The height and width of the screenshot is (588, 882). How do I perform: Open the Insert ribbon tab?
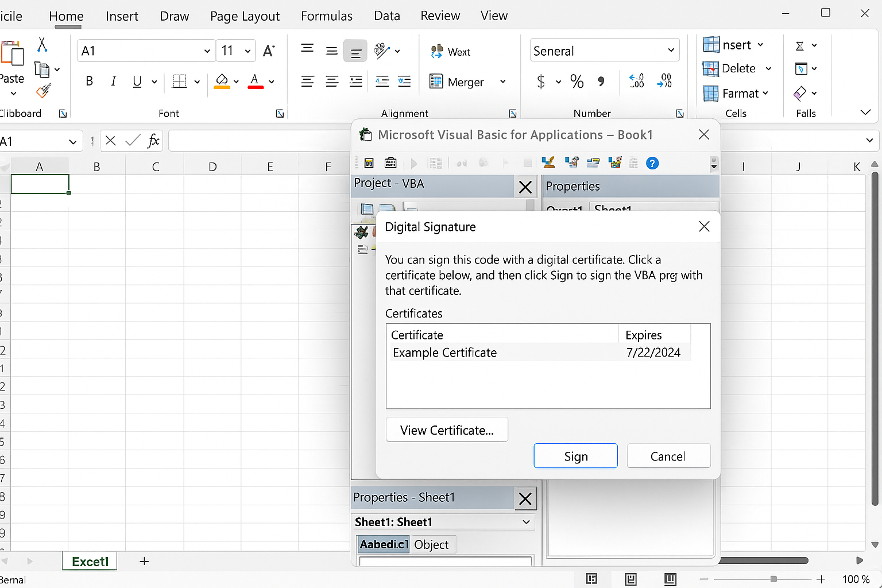122,16
